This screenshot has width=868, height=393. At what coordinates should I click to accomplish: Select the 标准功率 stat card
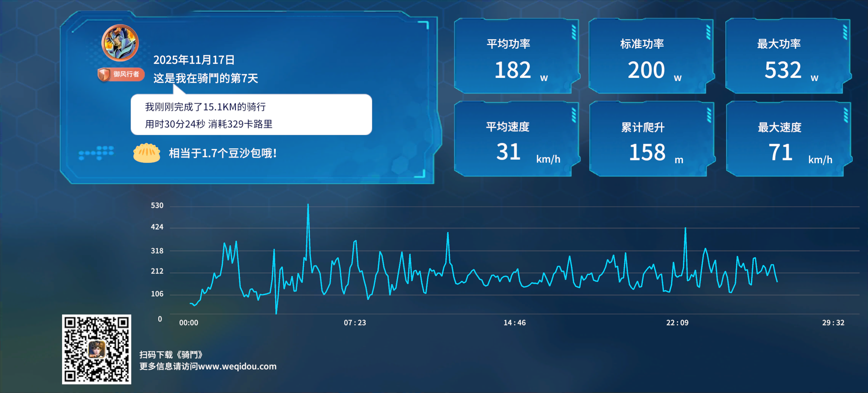tap(651, 57)
